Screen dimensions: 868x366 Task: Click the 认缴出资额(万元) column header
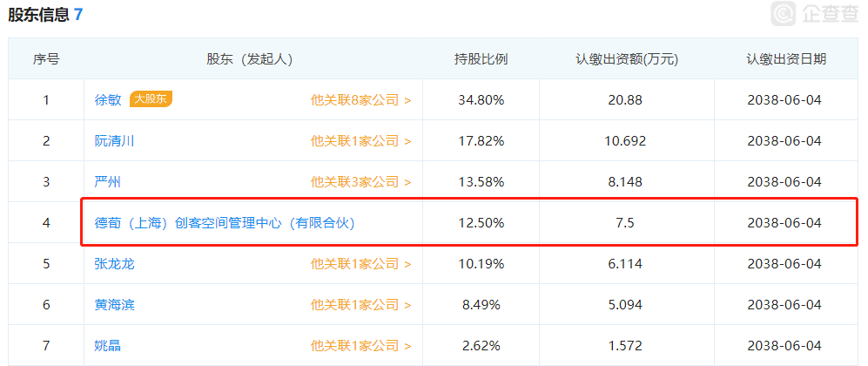point(627,59)
